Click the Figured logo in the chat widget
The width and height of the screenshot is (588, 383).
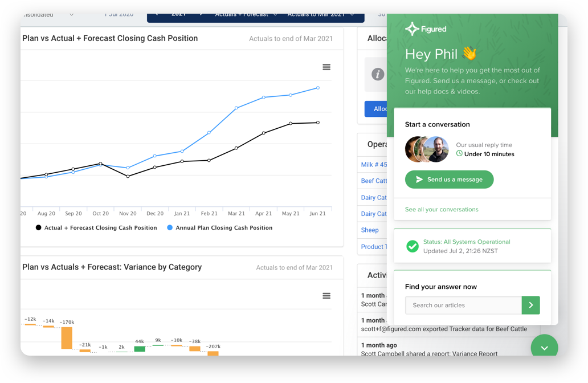click(425, 28)
